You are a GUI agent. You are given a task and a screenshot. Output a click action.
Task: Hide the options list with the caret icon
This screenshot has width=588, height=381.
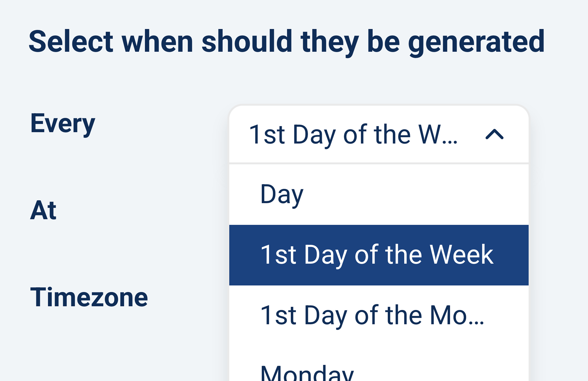[494, 135]
